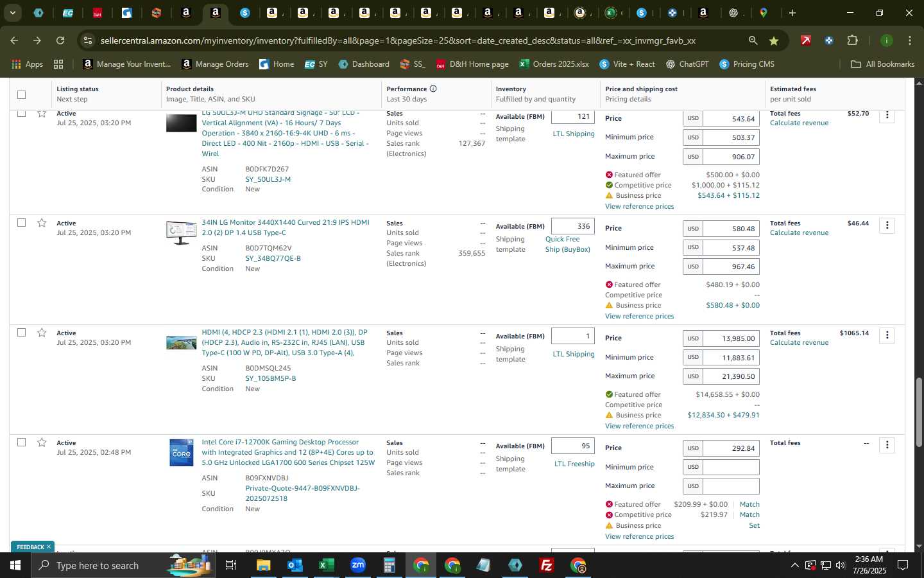924x578 pixels.
Task: Open taskbar volume control
Action: coord(841,565)
